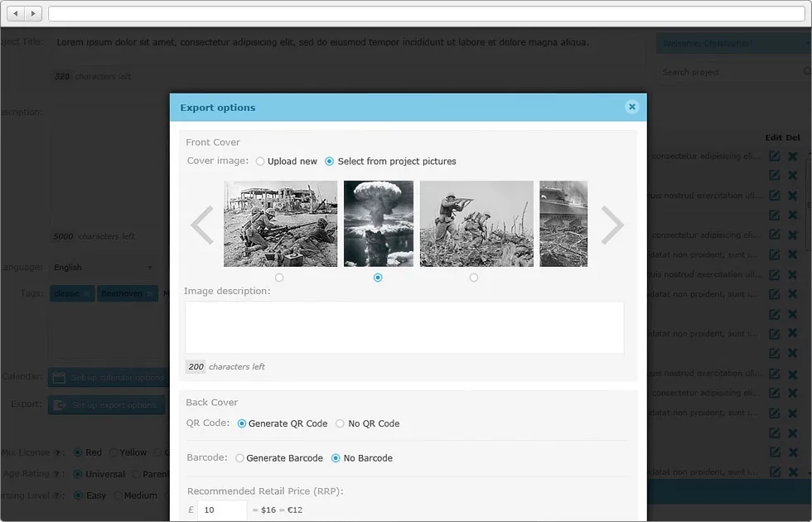The height and width of the screenshot is (522, 812).
Task: Select Generate Barcode option
Action: (239, 458)
